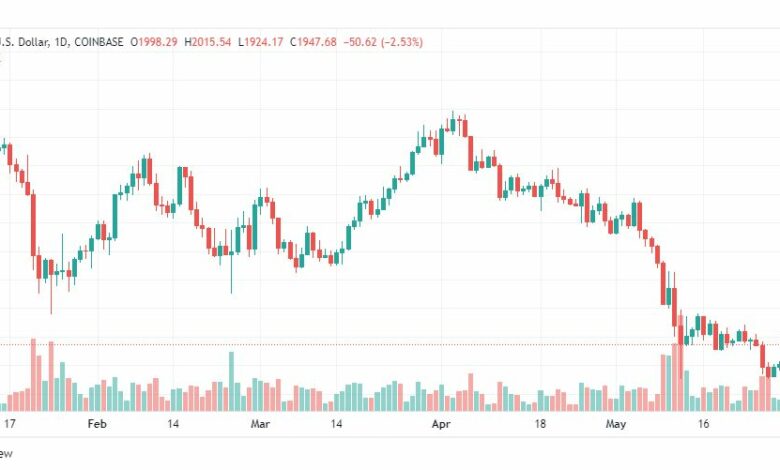Click the May label on time axis
This screenshot has width=780, height=470.
coord(616,424)
